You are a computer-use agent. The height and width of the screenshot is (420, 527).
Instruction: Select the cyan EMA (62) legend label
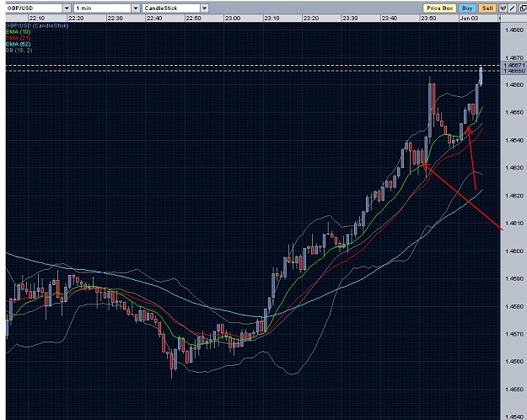(x=19, y=44)
